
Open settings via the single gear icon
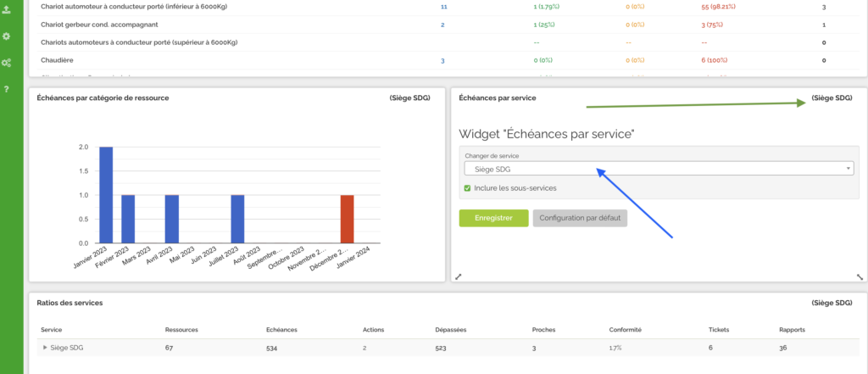coord(7,37)
